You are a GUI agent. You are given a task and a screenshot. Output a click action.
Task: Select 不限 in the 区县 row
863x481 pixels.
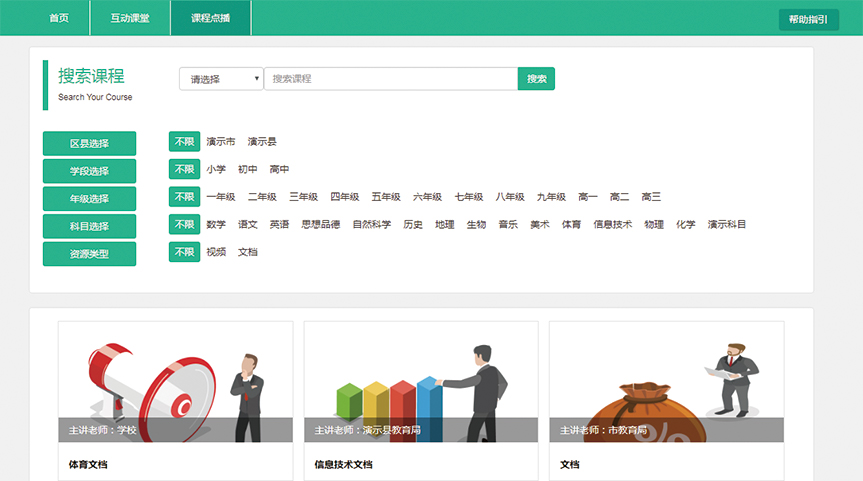pos(184,141)
